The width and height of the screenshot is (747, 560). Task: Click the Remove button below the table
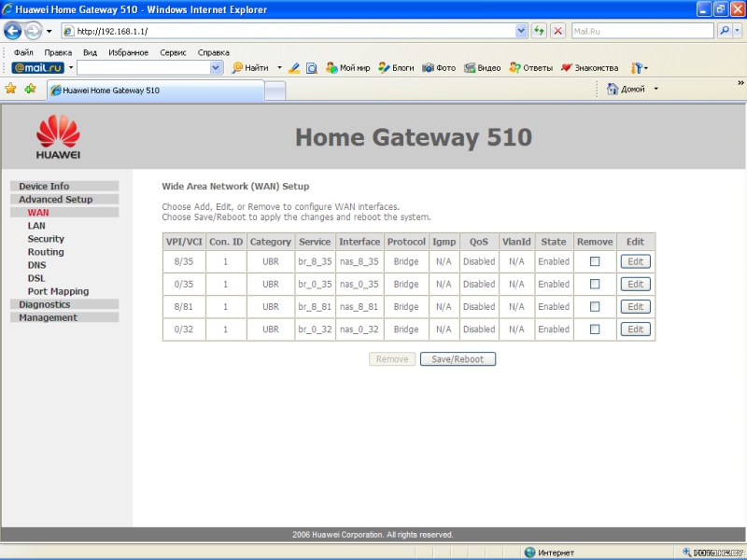[392, 359]
